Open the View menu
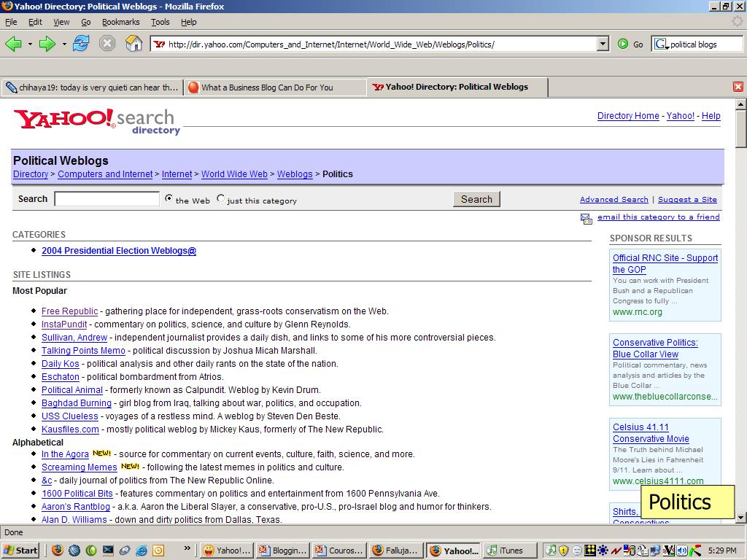The image size is (747, 560). point(61,22)
